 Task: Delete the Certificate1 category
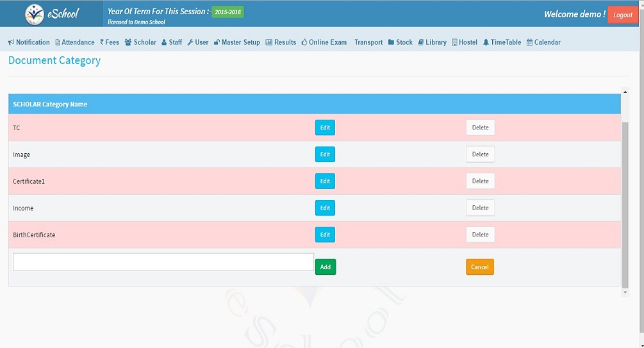(480, 181)
